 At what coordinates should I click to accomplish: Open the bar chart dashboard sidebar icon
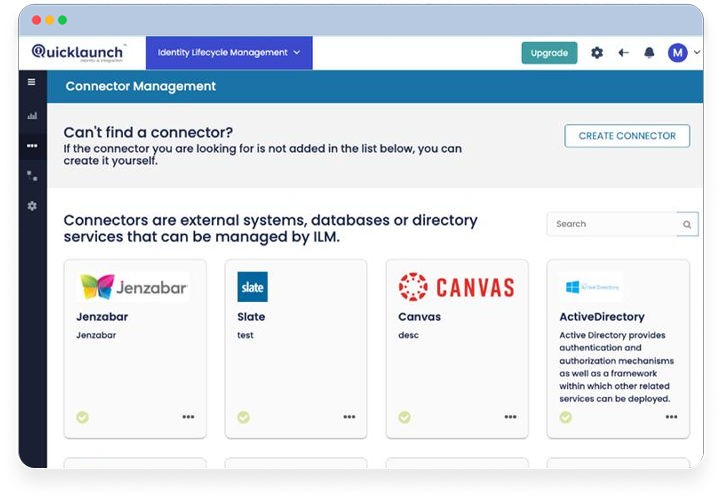click(32, 116)
